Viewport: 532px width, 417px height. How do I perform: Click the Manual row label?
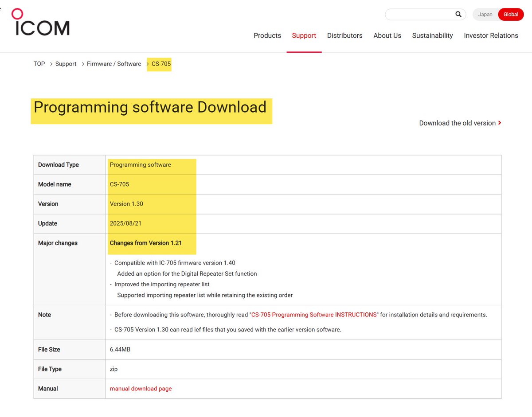[x=48, y=389]
